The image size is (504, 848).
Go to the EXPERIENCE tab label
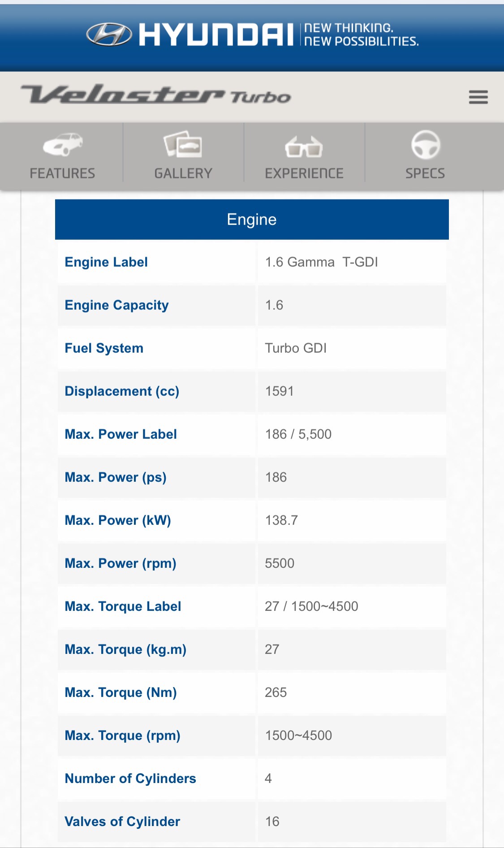pos(304,173)
